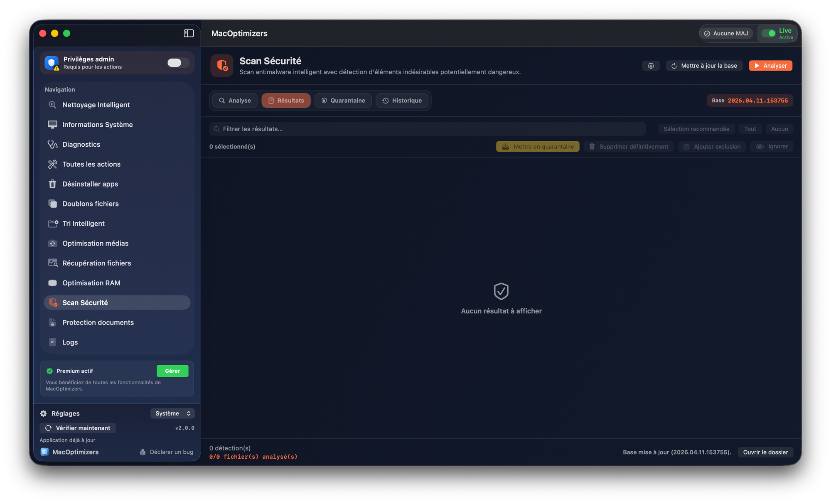The width and height of the screenshot is (831, 504).
Task: Open Récupération fichiers icon
Action: click(x=52, y=263)
